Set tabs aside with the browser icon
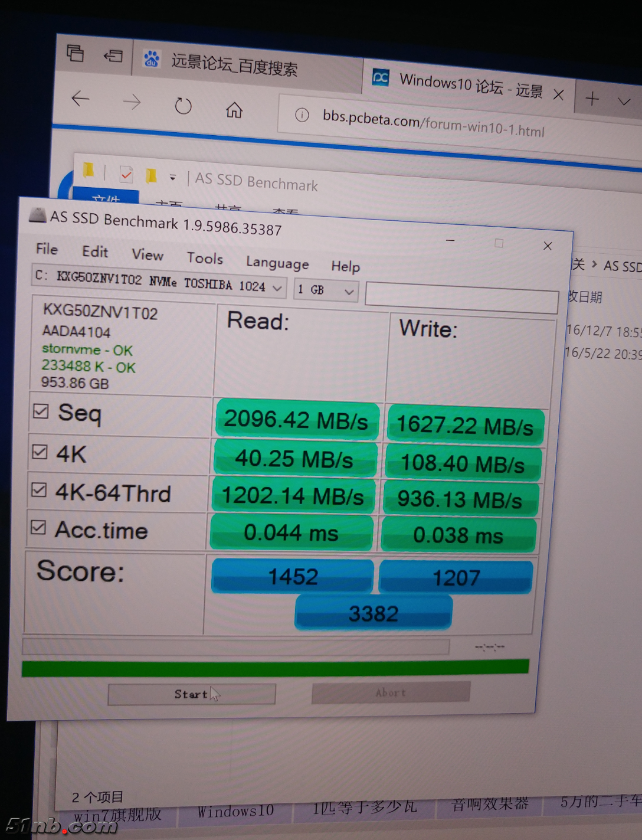 [x=113, y=56]
